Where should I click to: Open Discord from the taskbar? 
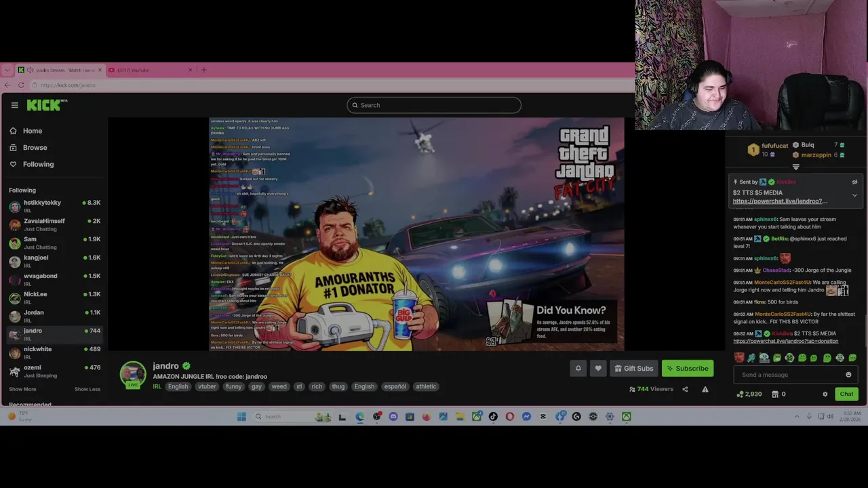(393, 417)
